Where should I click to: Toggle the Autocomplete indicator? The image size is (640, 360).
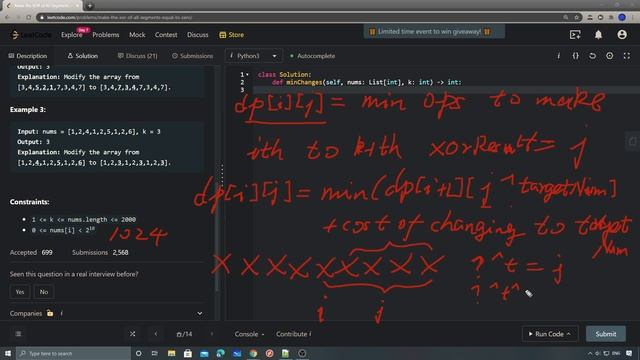(312, 56)
